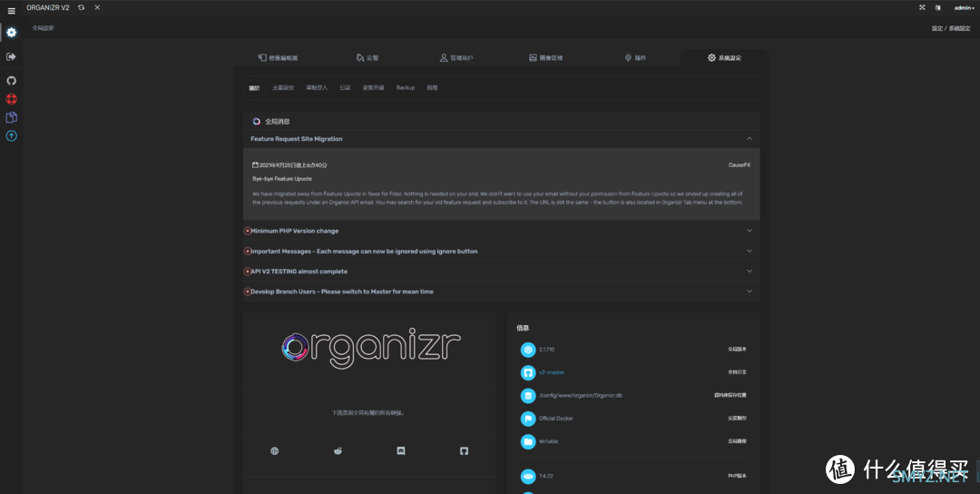Click the red dot beside API V2 TESTING

click(x=248, y=272)
